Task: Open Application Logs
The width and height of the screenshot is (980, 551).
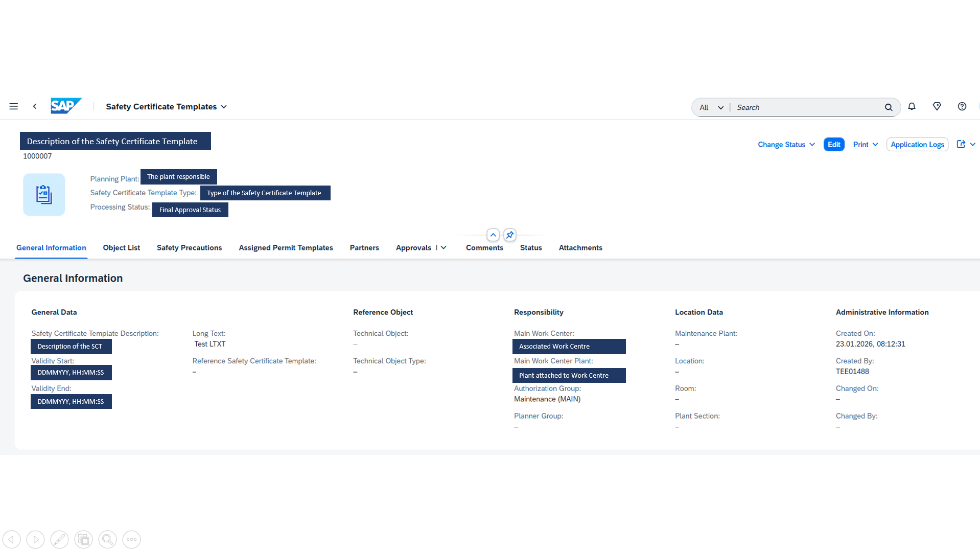Action: pyautogui.click(x=917, y=145)
